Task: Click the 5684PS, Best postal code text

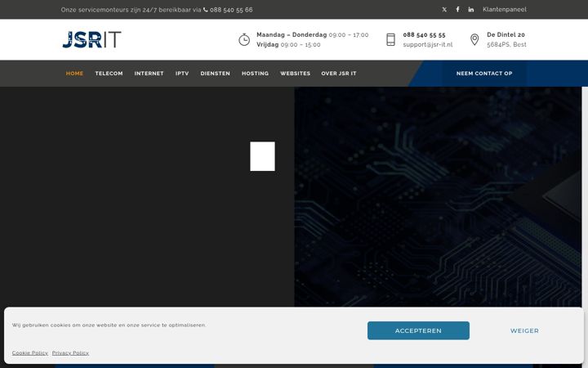Action: pos(506,45)
